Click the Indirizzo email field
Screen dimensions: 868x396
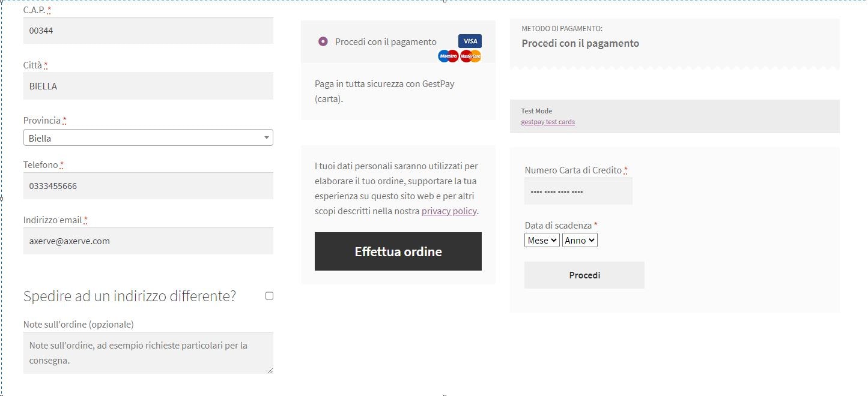[x=148, y=241]
